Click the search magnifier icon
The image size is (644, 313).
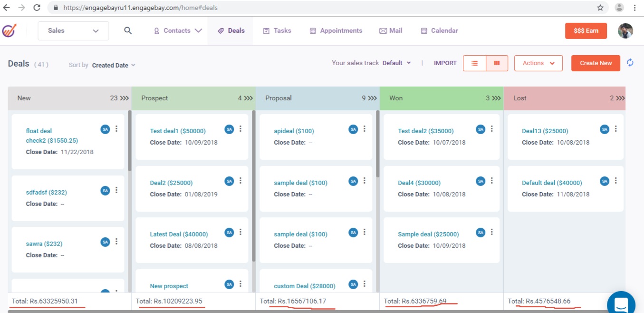click(127, 30)
